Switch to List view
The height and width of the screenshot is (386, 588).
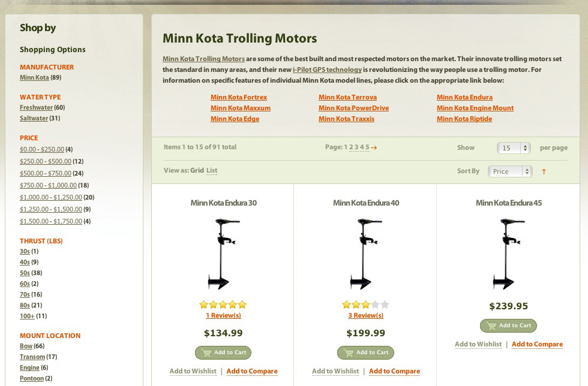212,170
